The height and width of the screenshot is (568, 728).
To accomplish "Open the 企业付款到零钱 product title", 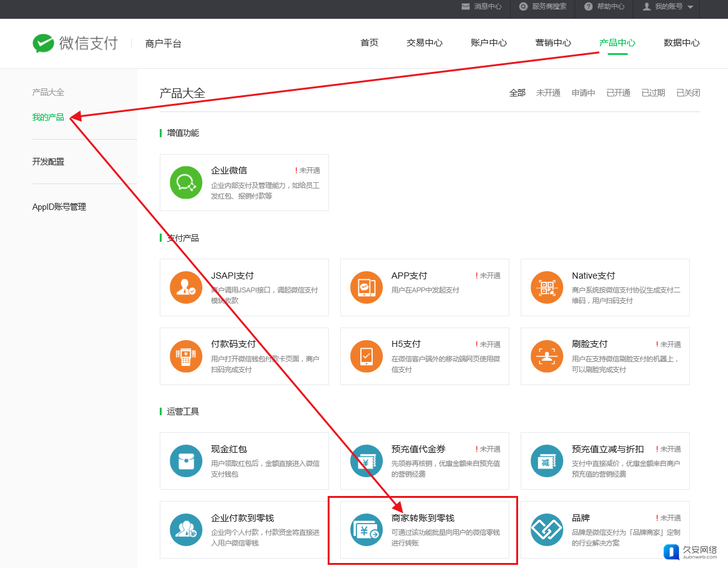I will coord(242,518).
